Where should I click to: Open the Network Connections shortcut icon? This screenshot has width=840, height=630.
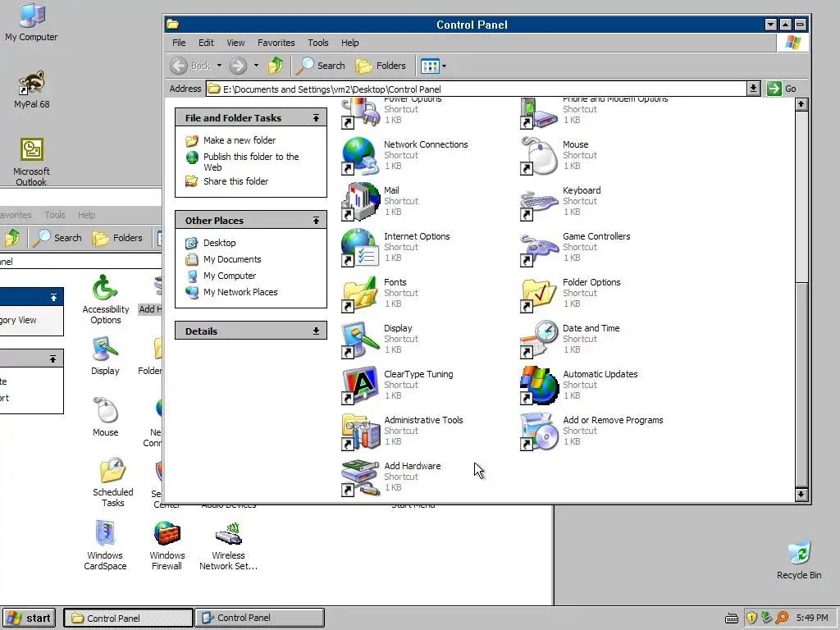[359, 155]
